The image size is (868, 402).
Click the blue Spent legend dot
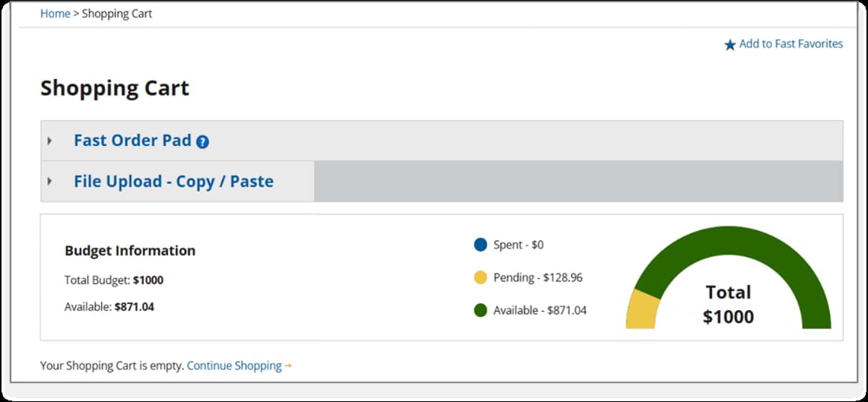(480, 245)
